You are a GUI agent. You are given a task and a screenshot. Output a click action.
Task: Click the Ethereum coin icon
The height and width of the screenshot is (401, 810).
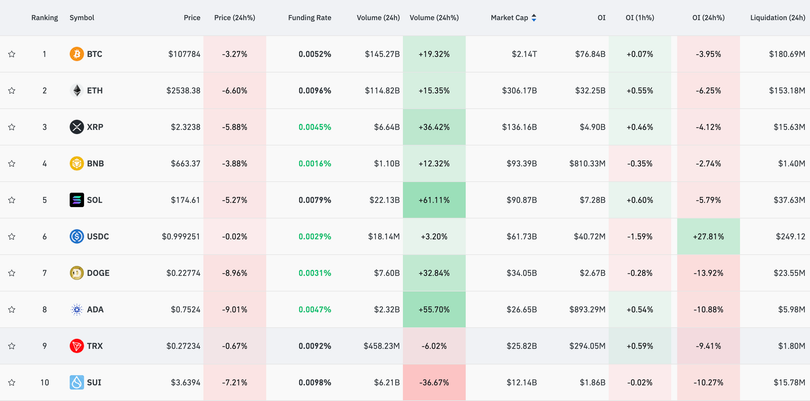pyautogui.click(x=76, y=91)
